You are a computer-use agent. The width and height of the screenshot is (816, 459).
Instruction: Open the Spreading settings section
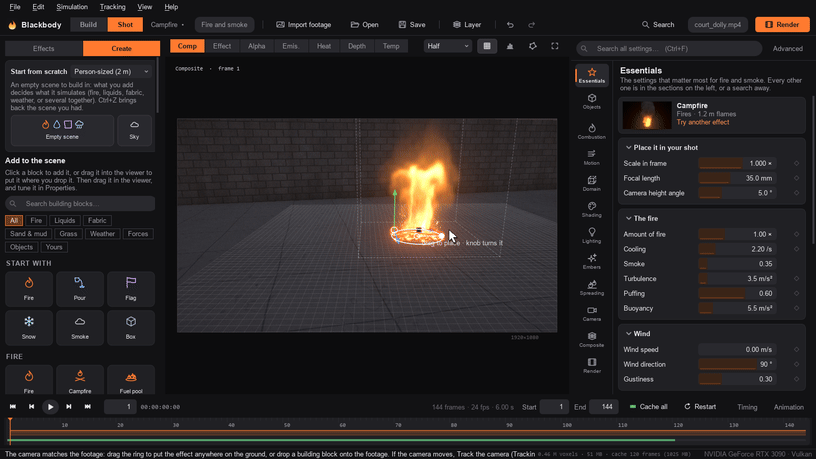pyautogui.click(x=592, y=288)
